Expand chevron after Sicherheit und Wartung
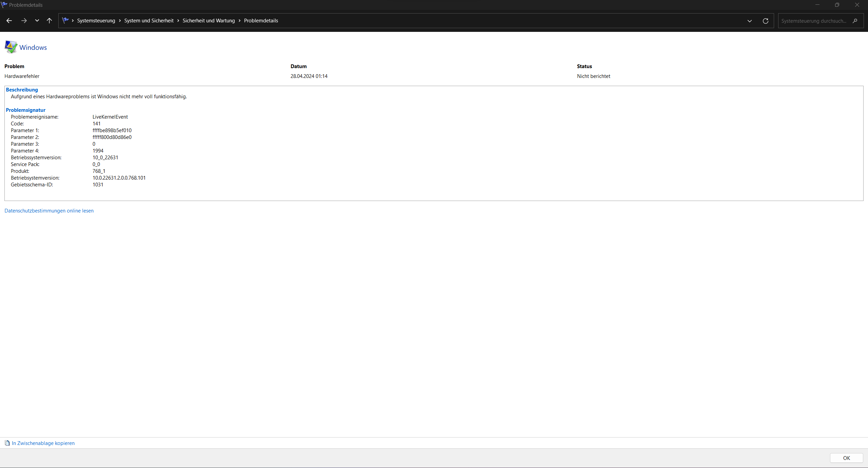Screen dimensions: 868x468 pyautogui.click(x=239, y=21)
